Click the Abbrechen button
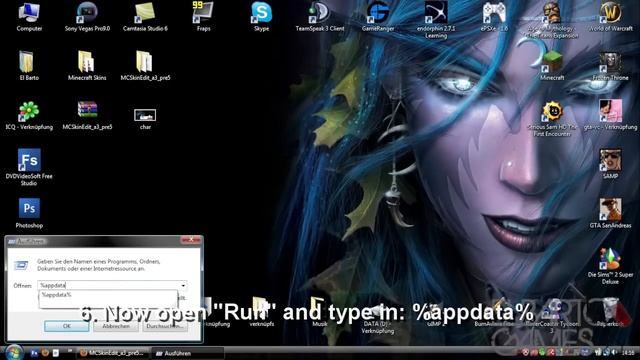This screenshot has height=360, width=640. pyautogui.click(x=116, y=326)
